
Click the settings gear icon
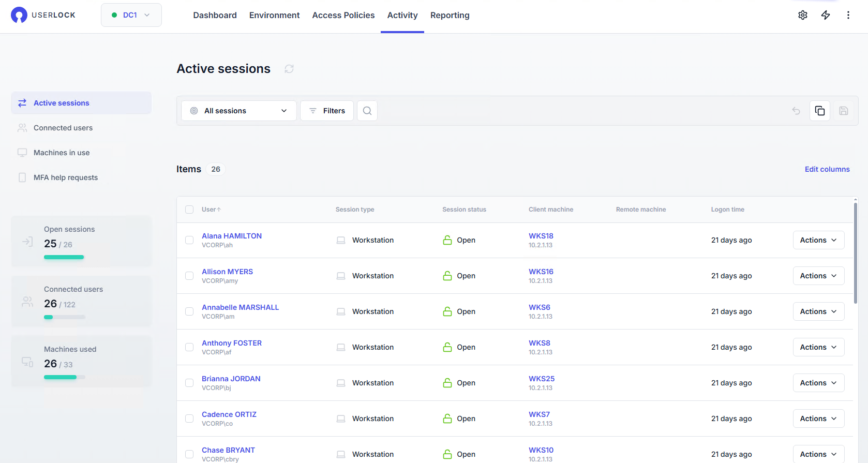[802, 15]
